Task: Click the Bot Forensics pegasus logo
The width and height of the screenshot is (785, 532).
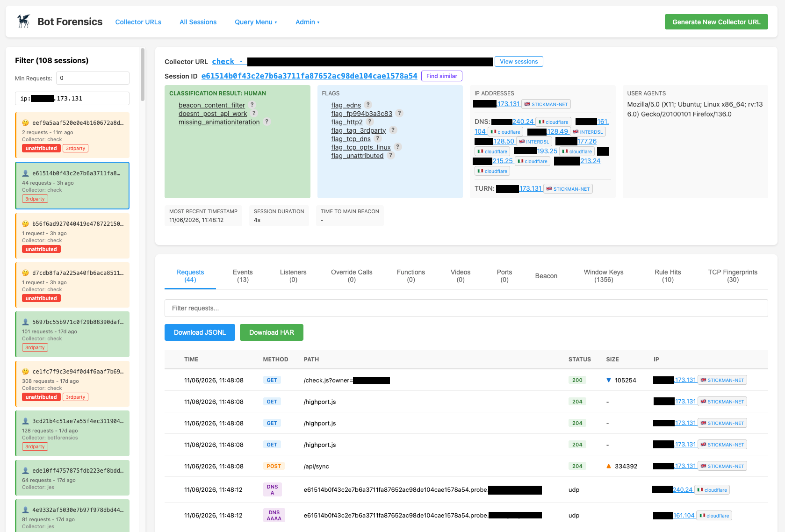Action: click(24, 22)
